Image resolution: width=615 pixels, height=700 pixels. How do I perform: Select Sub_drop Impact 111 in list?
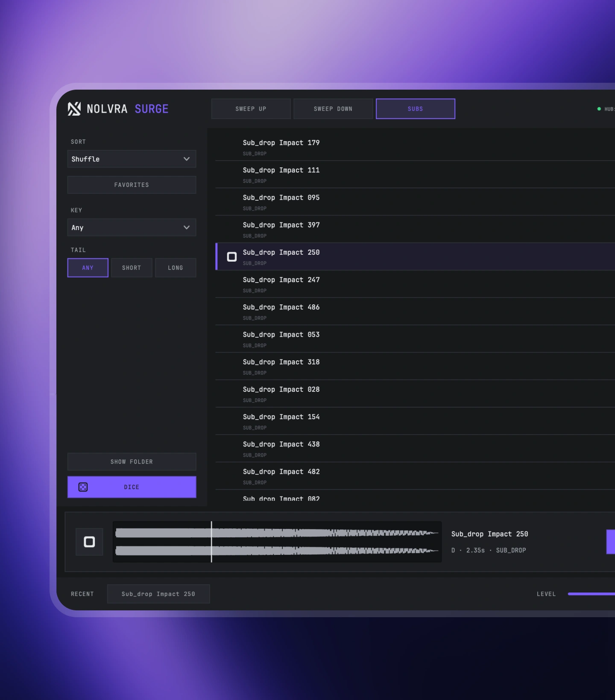(x=415, y=174)
